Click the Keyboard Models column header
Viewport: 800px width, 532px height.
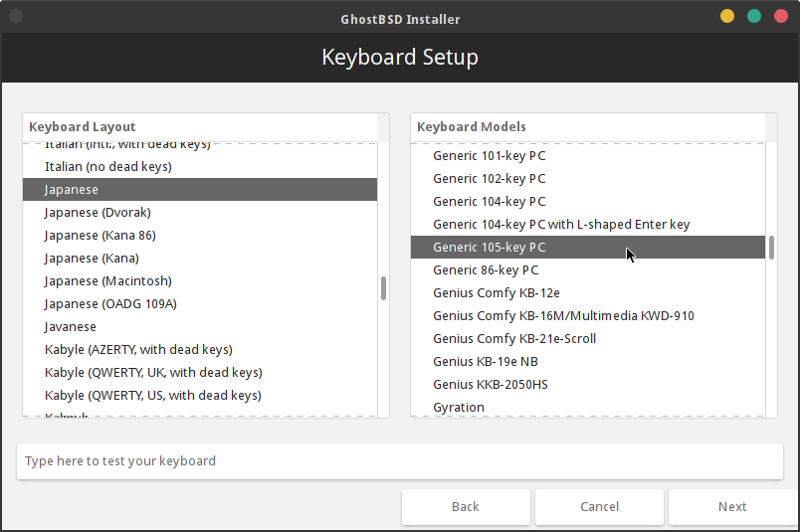(587, 127)
